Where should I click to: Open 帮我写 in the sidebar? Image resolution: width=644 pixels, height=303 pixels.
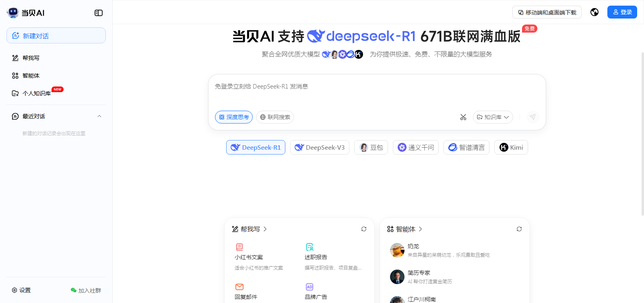tap(31, 58)
